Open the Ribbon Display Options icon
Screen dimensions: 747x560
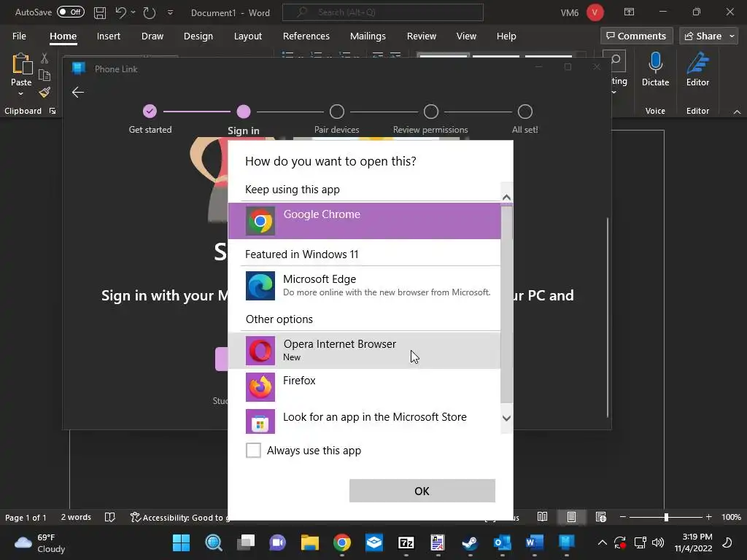tap(629, 12)
